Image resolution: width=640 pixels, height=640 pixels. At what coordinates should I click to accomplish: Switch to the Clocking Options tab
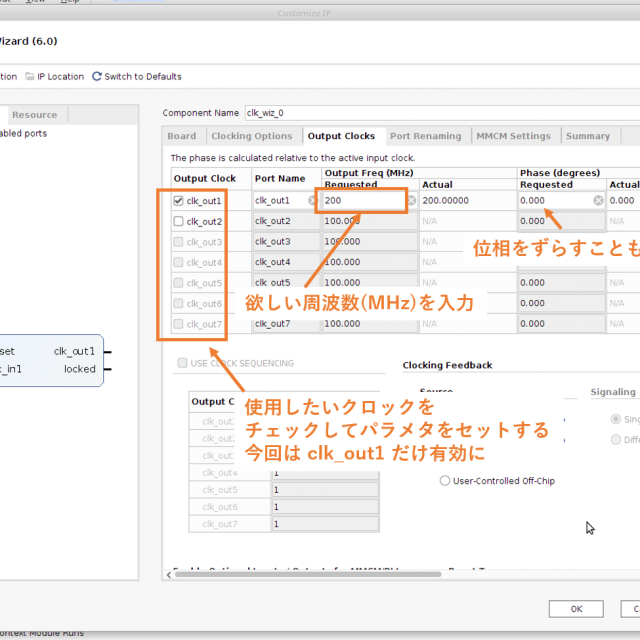point(252,136)
